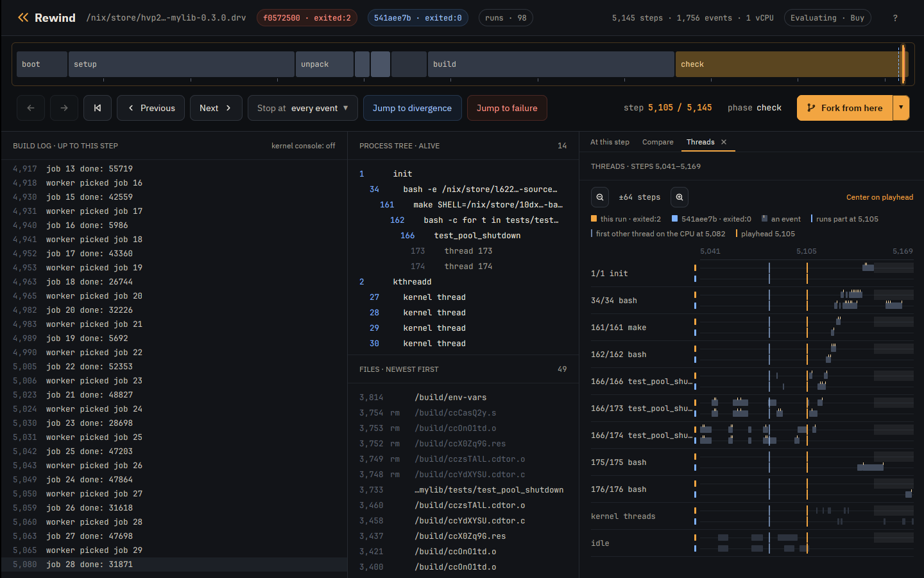
Task: Zoom out the threads timeline
Action: [600, 197]
